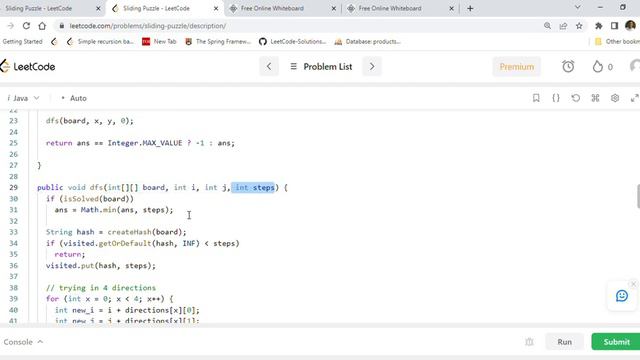This screenshot has height=360, width=640.
Task: Expand the editor to fullscreen icon
Action: (x=634, y=98)
